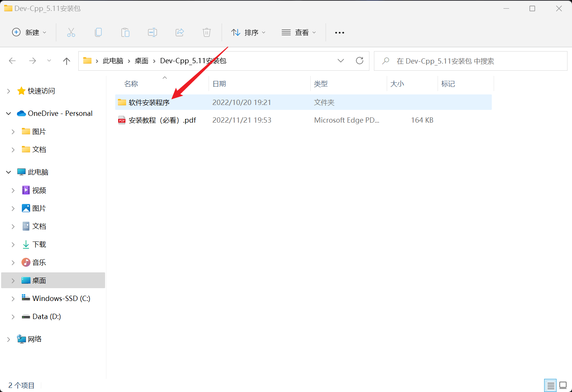Select 文档 under OneDrive in sidebar
This screenshot has height=392, width=572.
pos(39,149)
